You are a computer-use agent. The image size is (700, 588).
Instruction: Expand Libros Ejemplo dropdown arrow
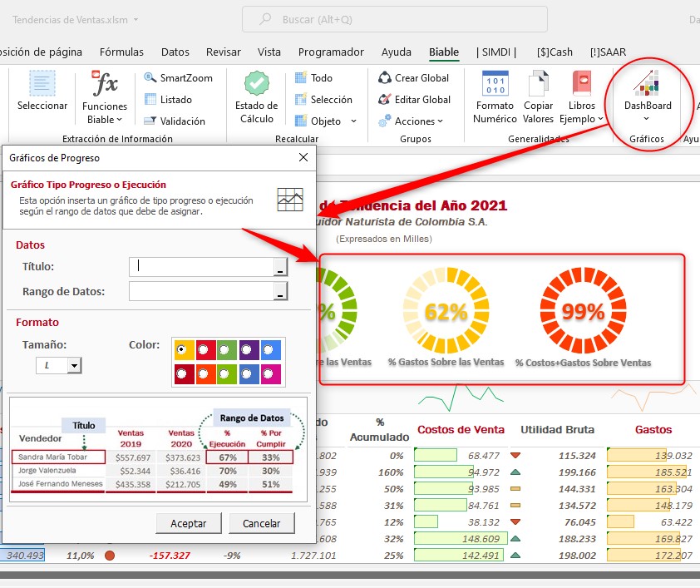600,119
